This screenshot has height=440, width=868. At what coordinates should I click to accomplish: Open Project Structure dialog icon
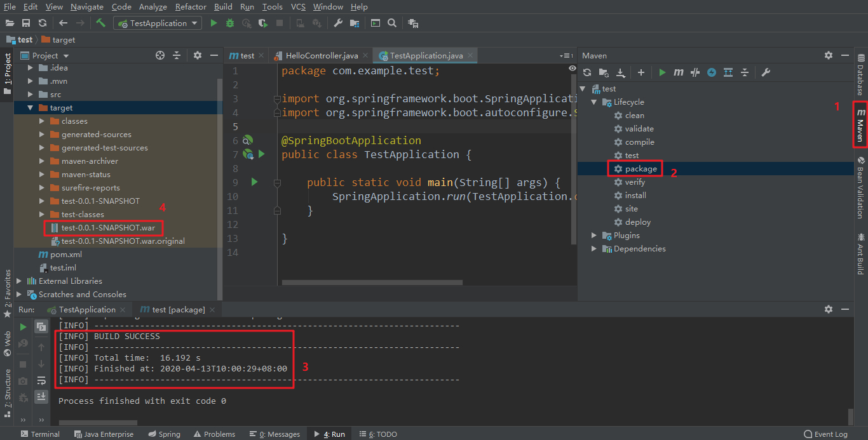coord(355,23)
